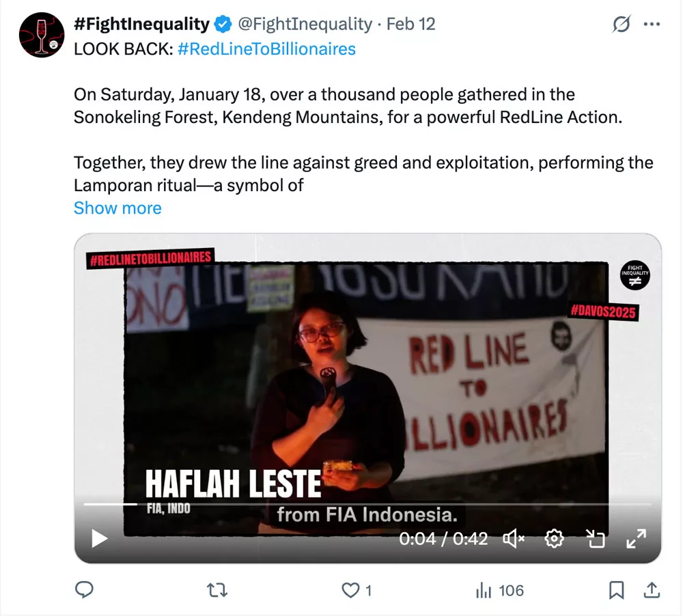Viewport: 683px width, 616px height.
Task: Click the Feb 12 tweet timestamp
Action: (x=410, y=24)
